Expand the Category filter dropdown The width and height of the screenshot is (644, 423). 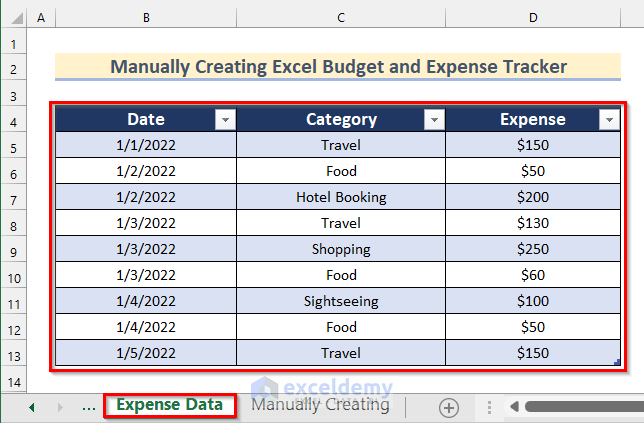pos(434,120)
